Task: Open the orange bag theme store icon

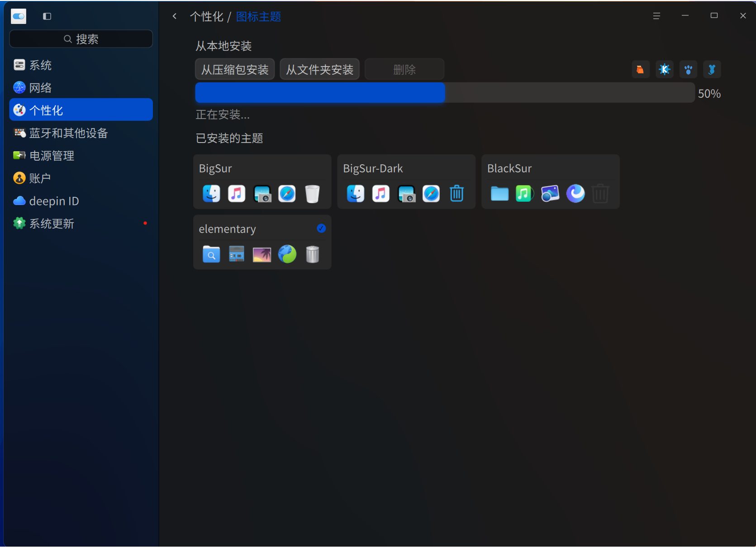Action: pos(641,70)
